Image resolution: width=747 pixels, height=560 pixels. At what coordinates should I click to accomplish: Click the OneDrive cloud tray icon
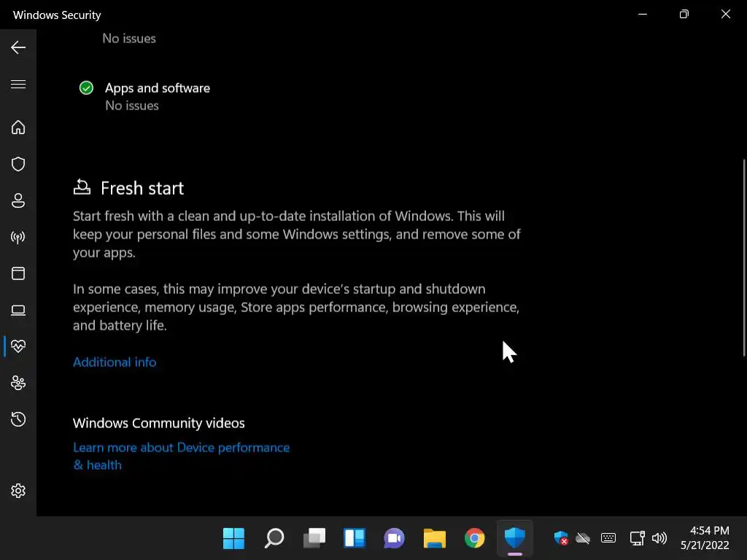(x=583, y=538)
